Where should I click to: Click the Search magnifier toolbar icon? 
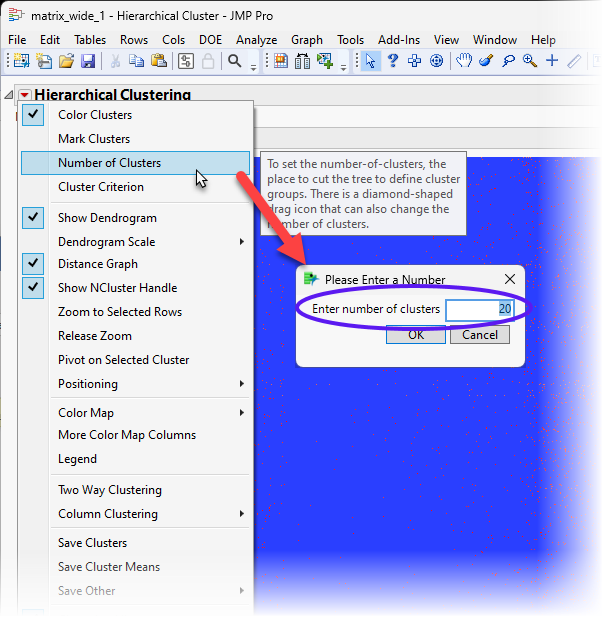point(235,61)
